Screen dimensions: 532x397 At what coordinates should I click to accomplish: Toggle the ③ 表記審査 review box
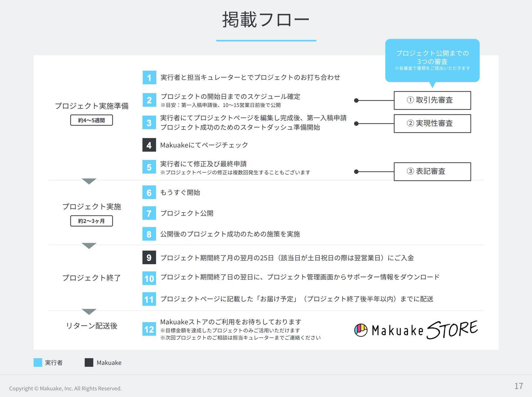coord(432,171)
